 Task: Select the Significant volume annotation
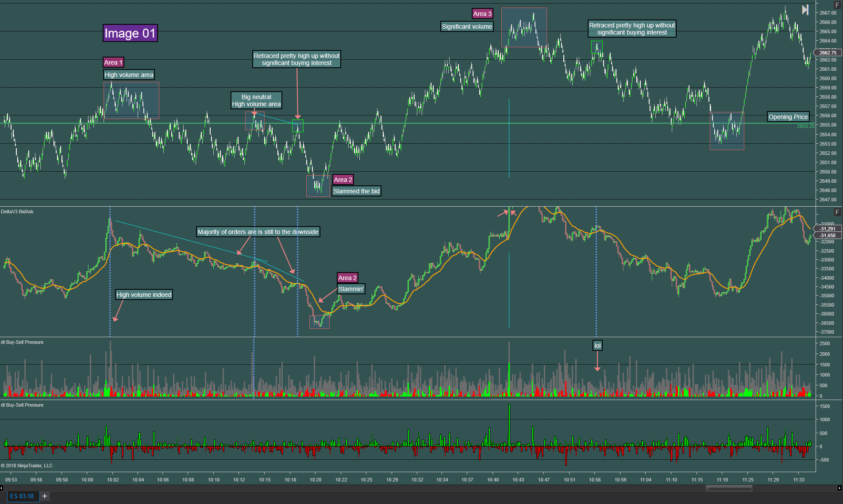click(467, 27)
